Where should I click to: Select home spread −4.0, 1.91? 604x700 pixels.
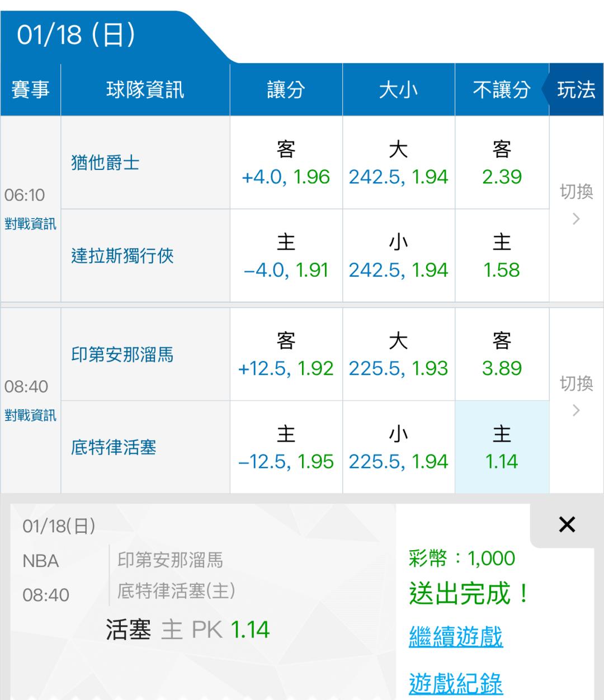coord(286,256)
